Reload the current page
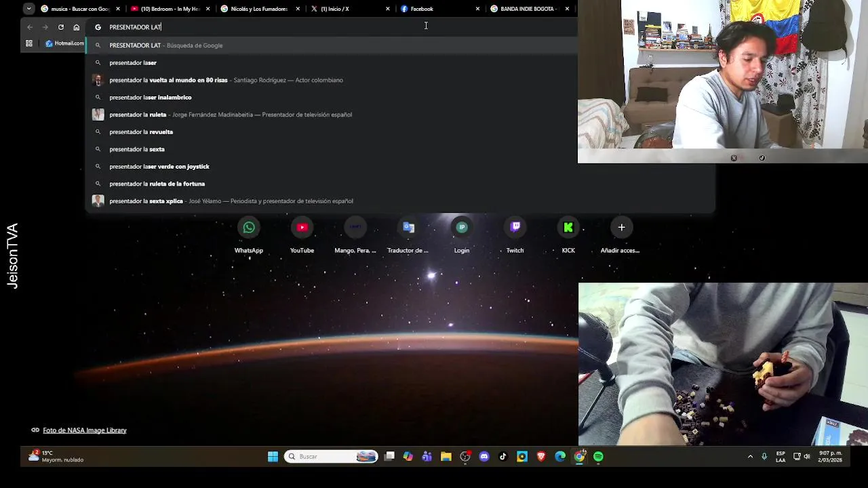 coord(61,27)
